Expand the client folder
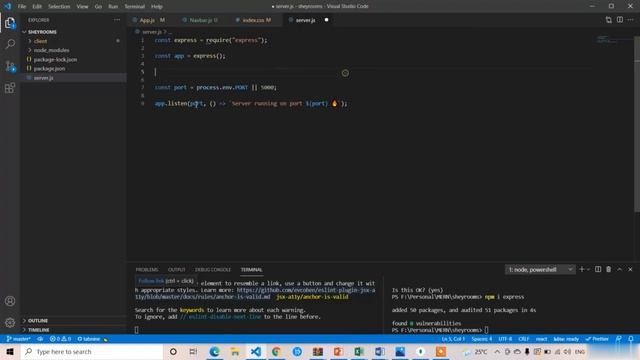The image size is (640, 360). pyautogui.click(x=74, y=41)
